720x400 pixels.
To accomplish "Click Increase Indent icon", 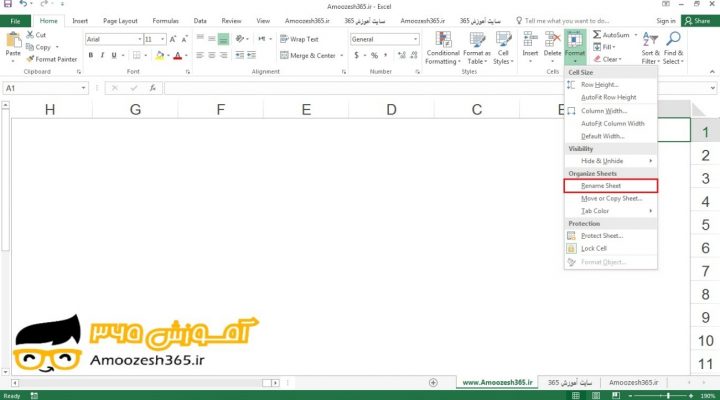I will (x=251, y=56).
